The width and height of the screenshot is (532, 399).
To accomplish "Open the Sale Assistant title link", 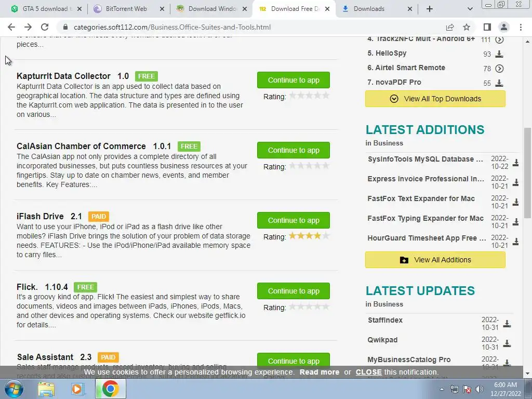I will click(x=45, y=357).
